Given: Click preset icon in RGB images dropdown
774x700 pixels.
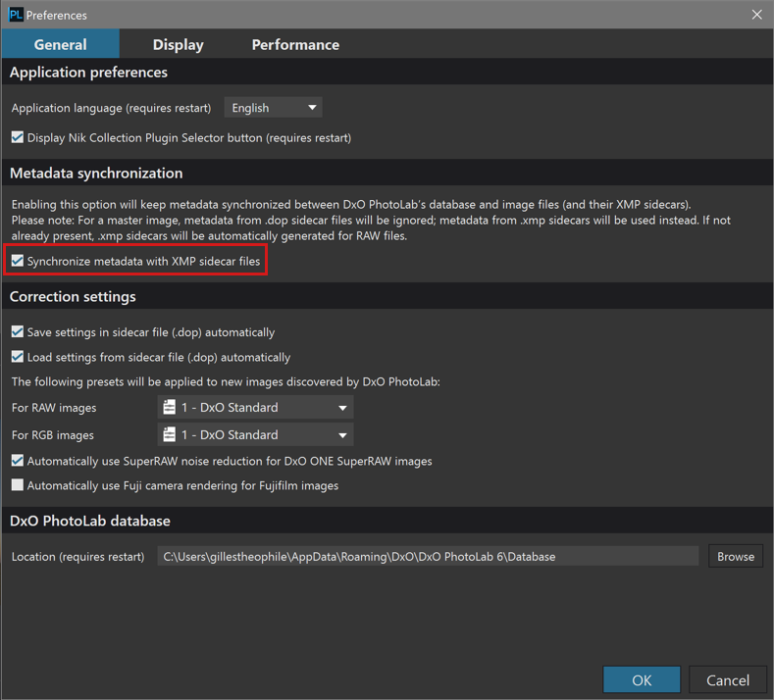Looking at the screenshot, I should [x=170, y=434].
